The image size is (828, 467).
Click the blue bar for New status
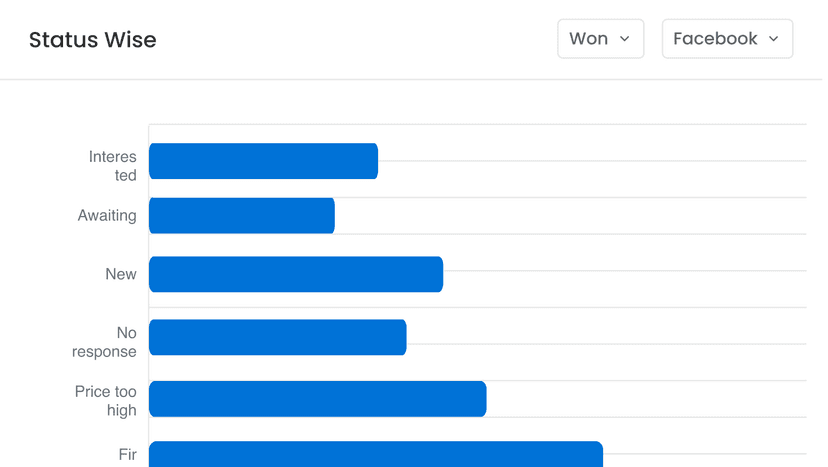coord(295,274)
